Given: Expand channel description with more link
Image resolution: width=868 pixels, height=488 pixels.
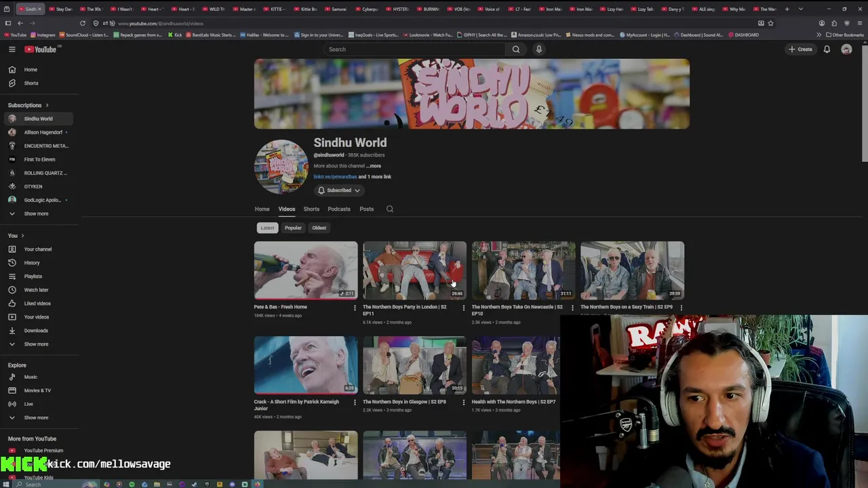Looking at the screenshot, I should point(375,166).
